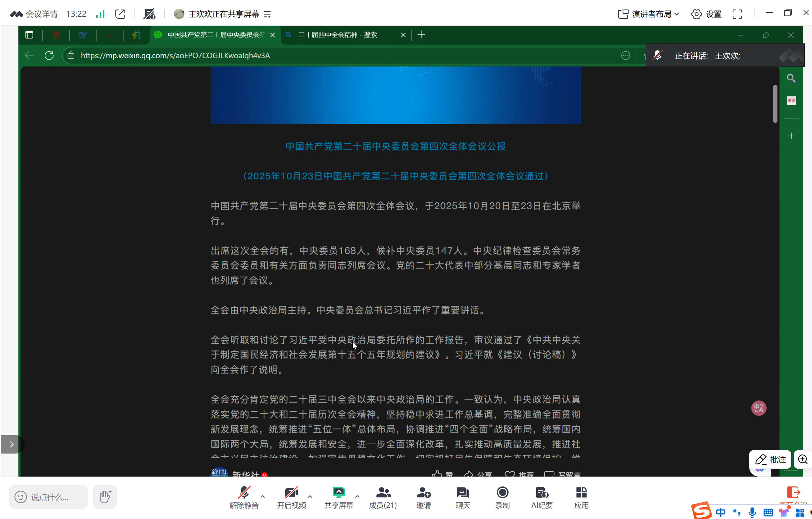Expand audio options arrow beside 解除静音
This screenshot has width=812, height=519.
pos(263,496)
